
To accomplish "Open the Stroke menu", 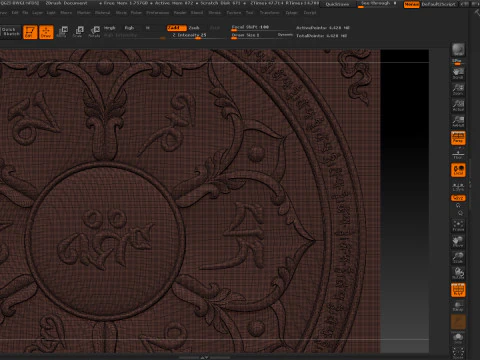I will [215, 13].
